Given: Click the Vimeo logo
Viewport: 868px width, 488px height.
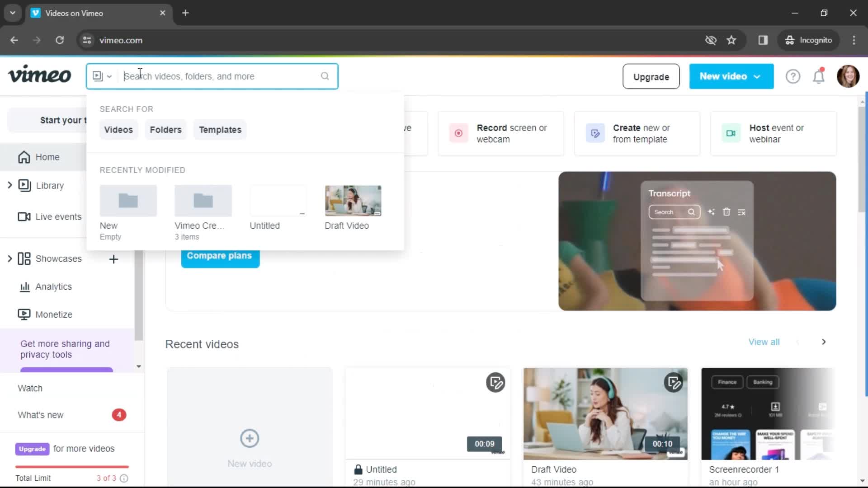Looking at the screenshot, I should coord(40,75).
